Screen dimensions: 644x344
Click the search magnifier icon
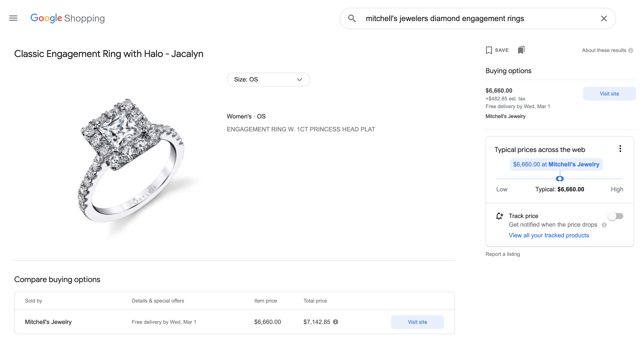pos(352,18)
